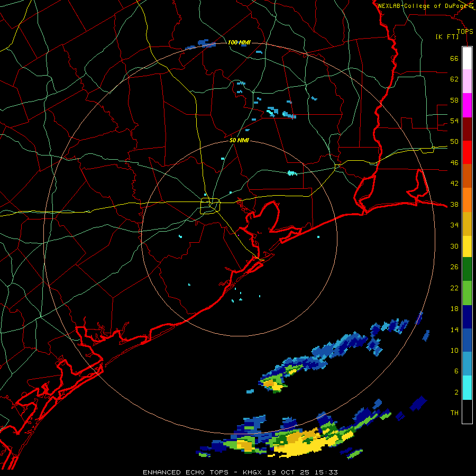Click the black TH swatch in the legend
The height and width of the screenshot is (476, 476).
(x=467, y=411)
